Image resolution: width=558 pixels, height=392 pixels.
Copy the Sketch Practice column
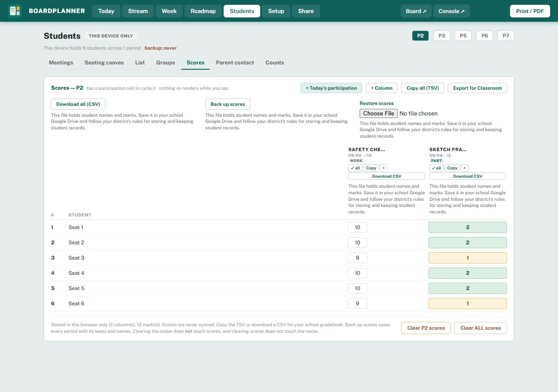click(453, 168)
